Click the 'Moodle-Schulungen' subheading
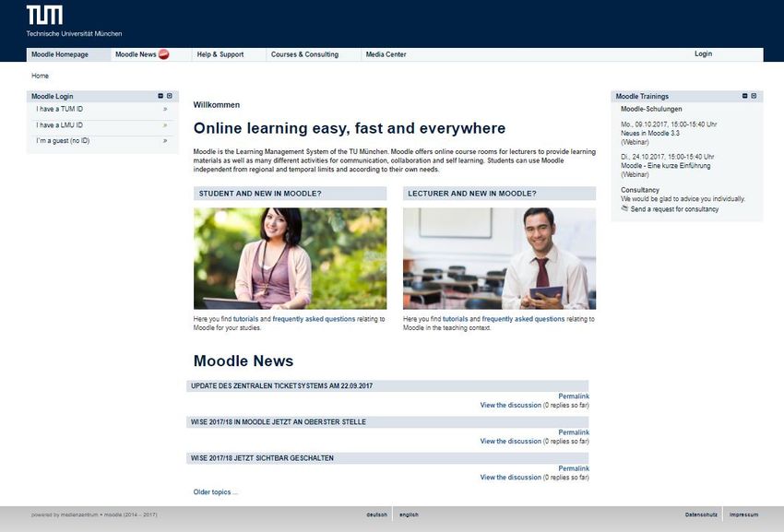This screenshot has height=532, width=784. tap(651, 109)
